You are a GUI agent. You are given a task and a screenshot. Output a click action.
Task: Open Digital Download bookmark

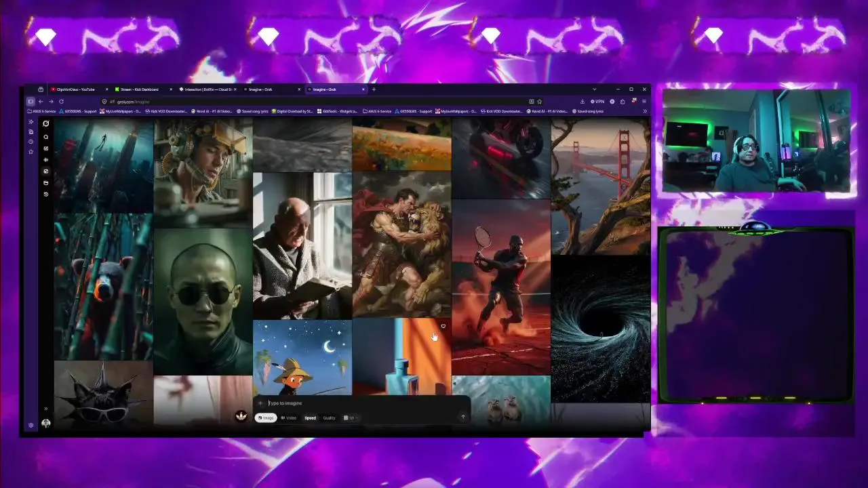click(293, 111)
